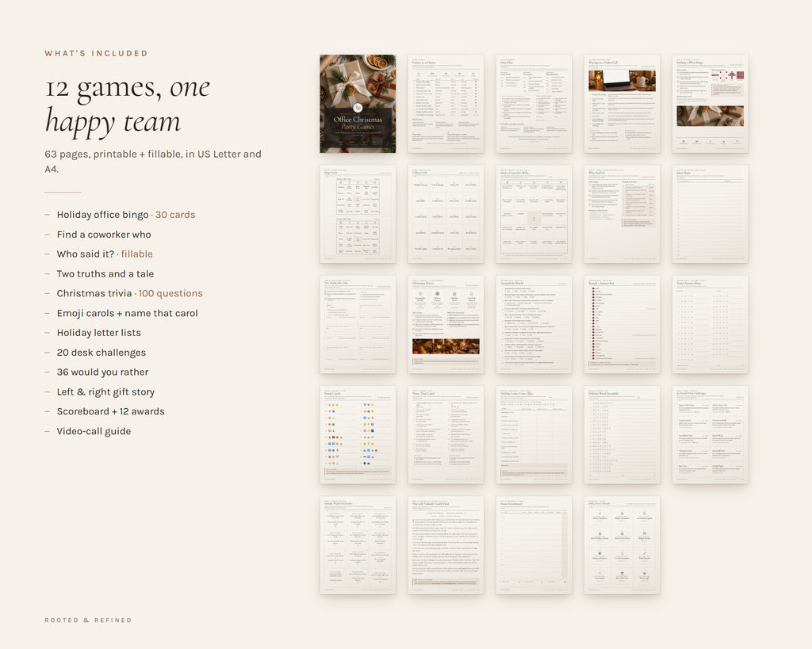Open the Calling Cards page thumbnail
Screen dimensions: 812x649
(x=446, y=214)
